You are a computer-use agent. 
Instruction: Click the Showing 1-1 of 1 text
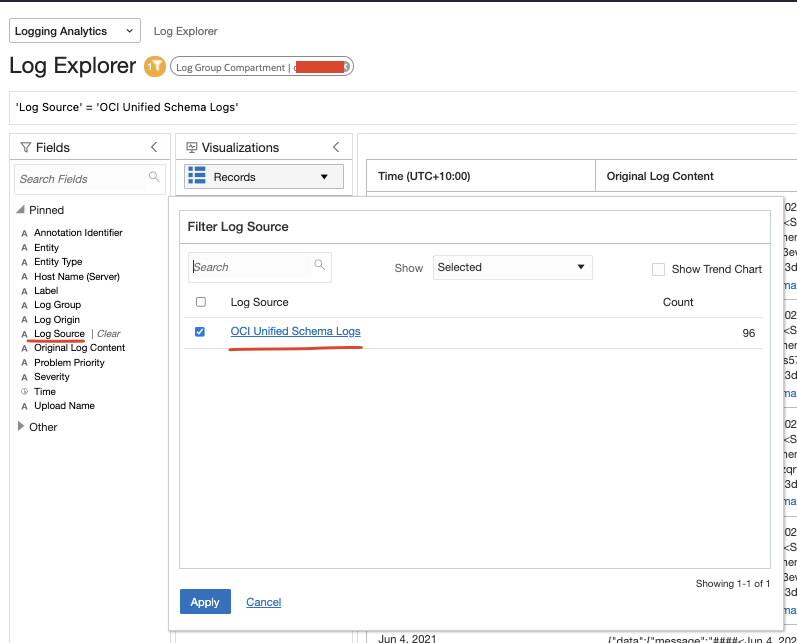732,584
